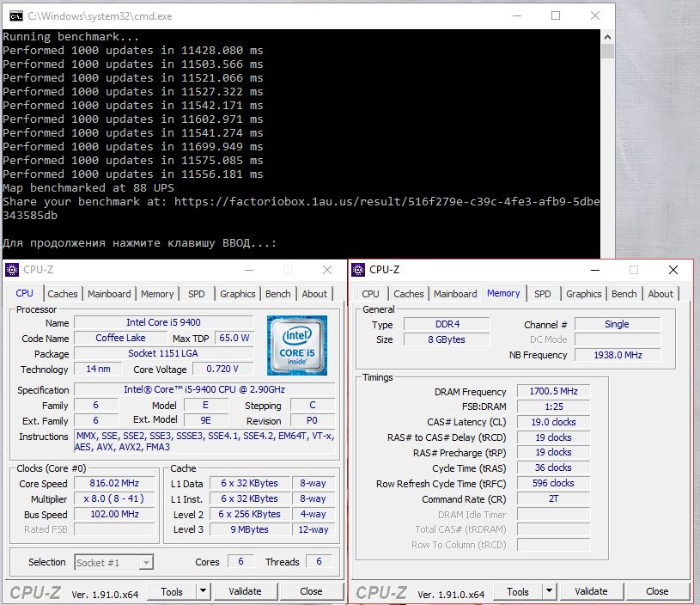Open Mainboard tab in left CPU-Z
700x605 pixels.
coord(109,294)
